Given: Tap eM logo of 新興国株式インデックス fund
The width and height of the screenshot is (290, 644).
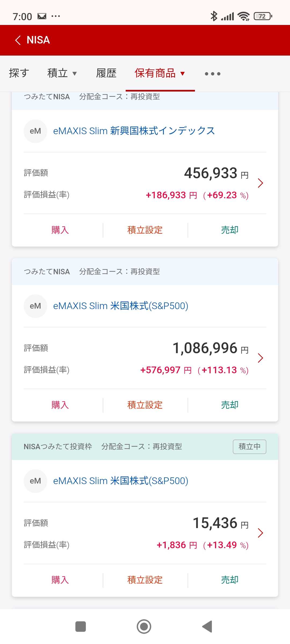Looking at the screenshot, I should [35, 131].
